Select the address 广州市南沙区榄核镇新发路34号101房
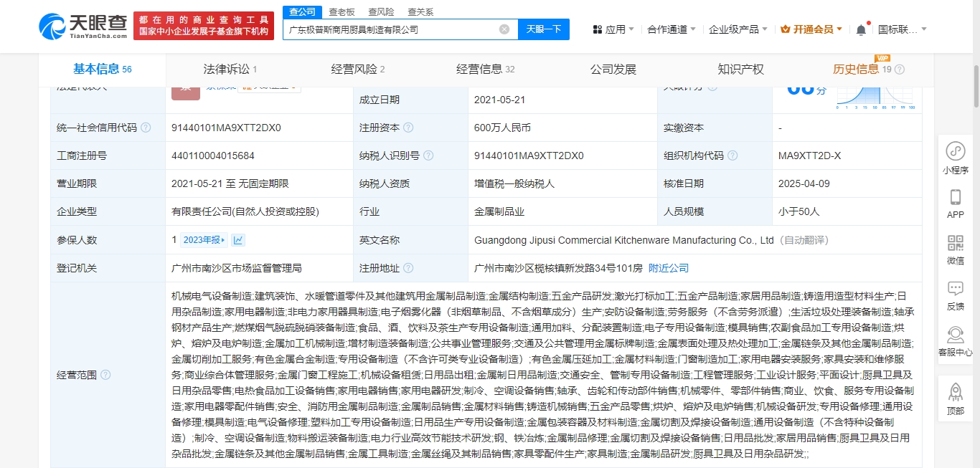 [x=558, y=268]
